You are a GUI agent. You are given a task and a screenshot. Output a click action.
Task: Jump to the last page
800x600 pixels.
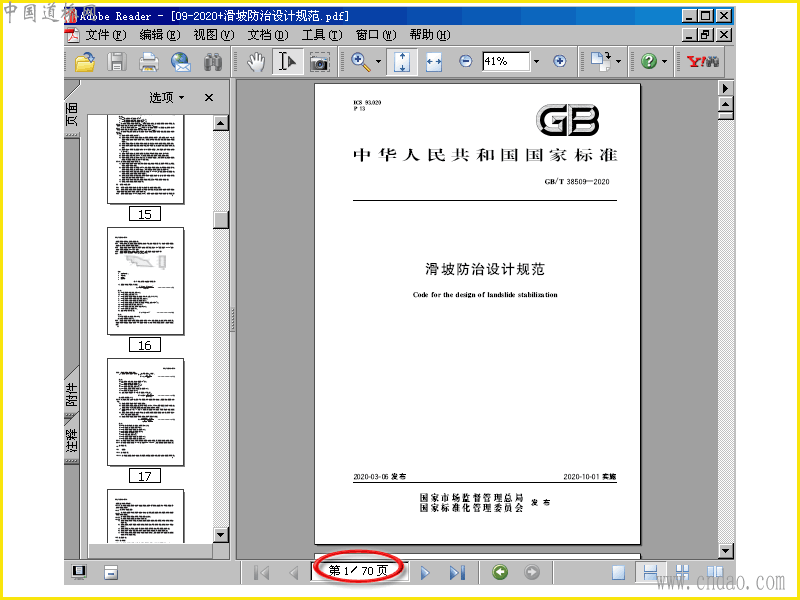tap(457, 572)
